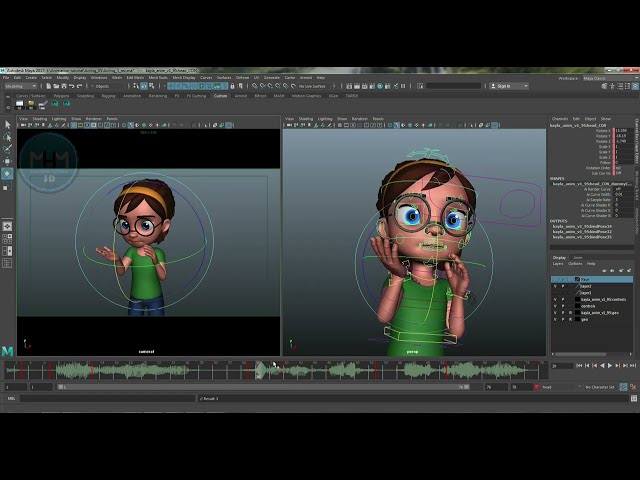This screenshot has width=640, height=480.
Task: Click the Make Live magnet icon
Action: point(293,86)
